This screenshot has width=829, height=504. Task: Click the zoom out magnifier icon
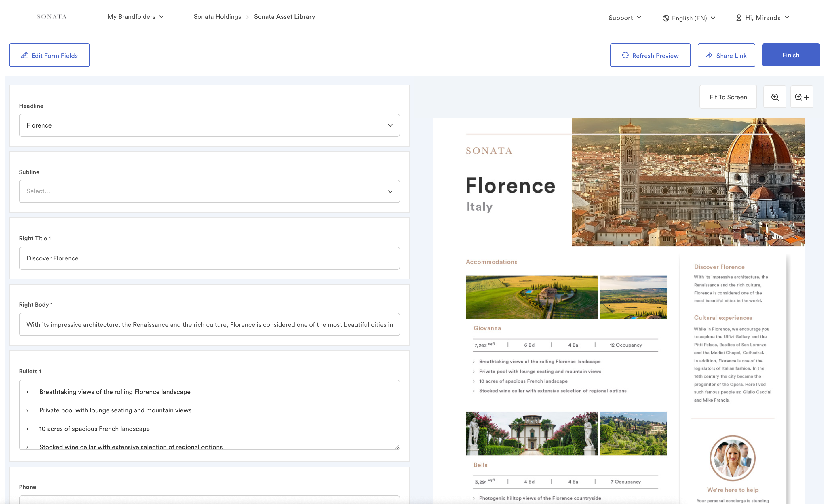[x=775, y=96]
